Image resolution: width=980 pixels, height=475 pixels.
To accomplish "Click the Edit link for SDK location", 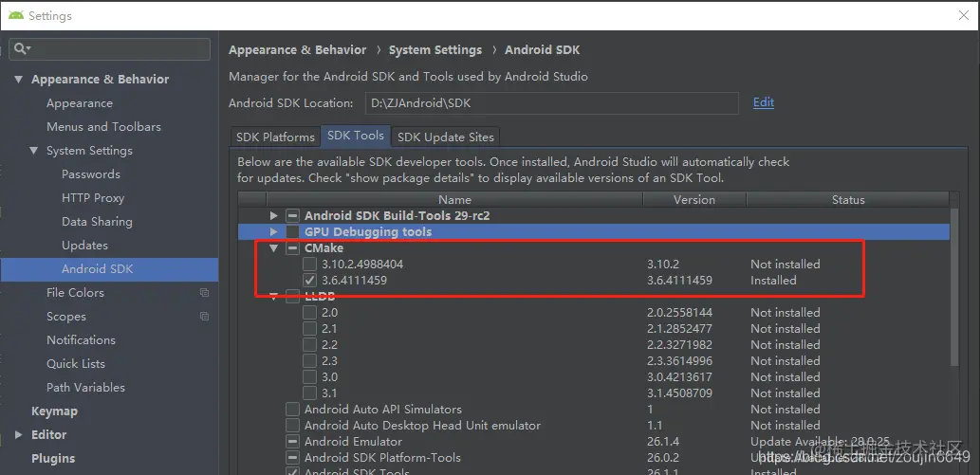I will 764,102.
